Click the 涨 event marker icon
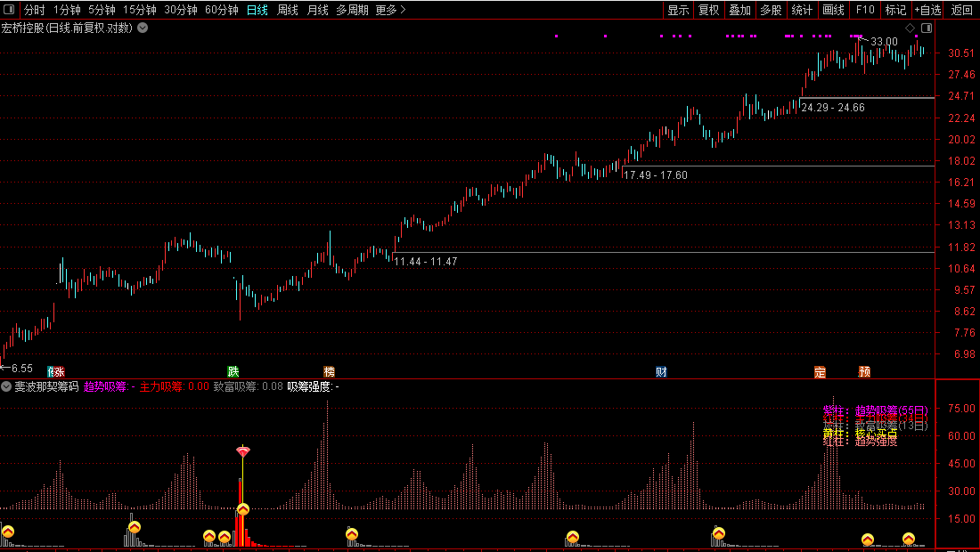The image size is (980, 552). tap(58, 372)
